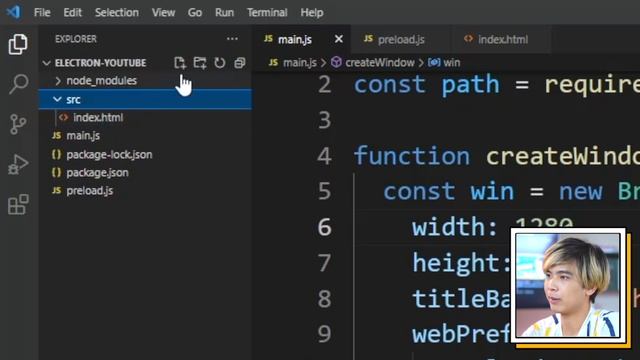Open the Run and Debug view
Image resolution: width=640 pixels, height=360 pixels.
18,164
